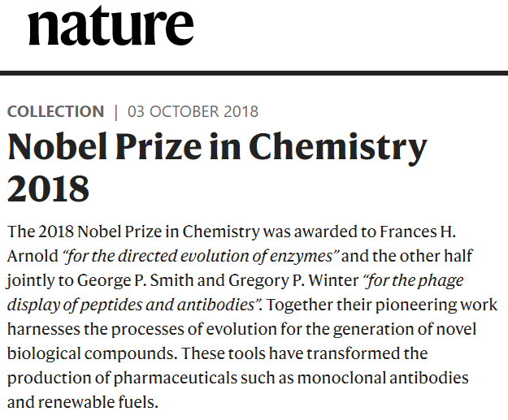Click the vertical bar separator beside COLLECTION
This screenshot has height=420, width=508.
[116, 112]
